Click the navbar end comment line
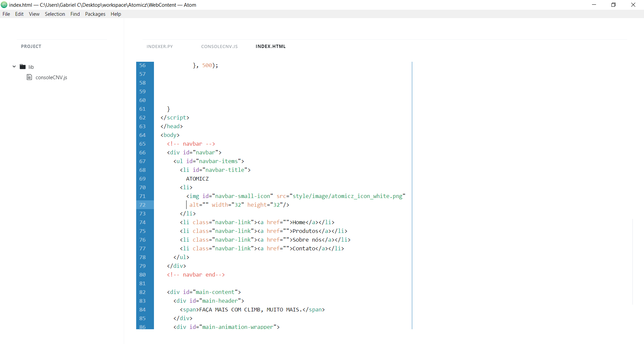Viewport: 644px width, 344px height. (x=196, y=275)
